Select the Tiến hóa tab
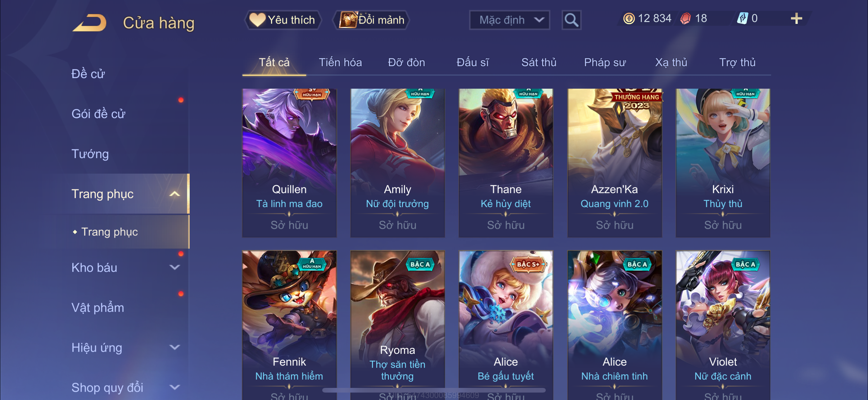Screen dimensions: 868x400 point(340,63)
